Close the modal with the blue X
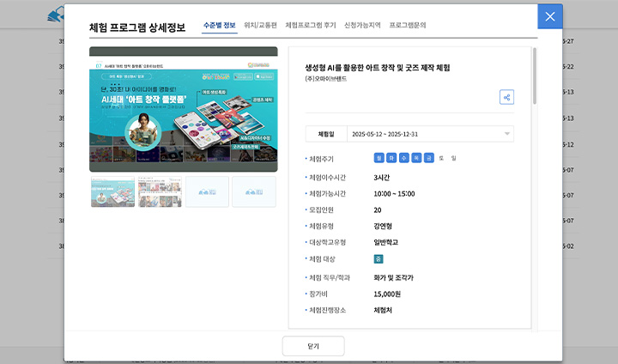The image size is (618, 364). (x=550, y=16)
